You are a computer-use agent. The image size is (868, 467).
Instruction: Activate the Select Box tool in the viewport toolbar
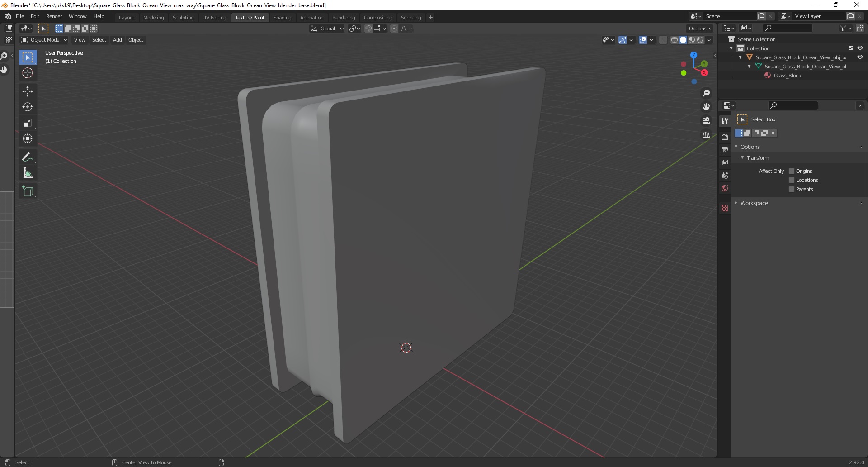[28, 57]
